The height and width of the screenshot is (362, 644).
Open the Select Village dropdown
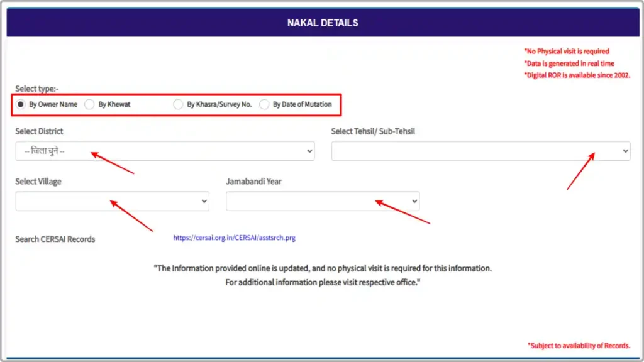tap(112, 201)
